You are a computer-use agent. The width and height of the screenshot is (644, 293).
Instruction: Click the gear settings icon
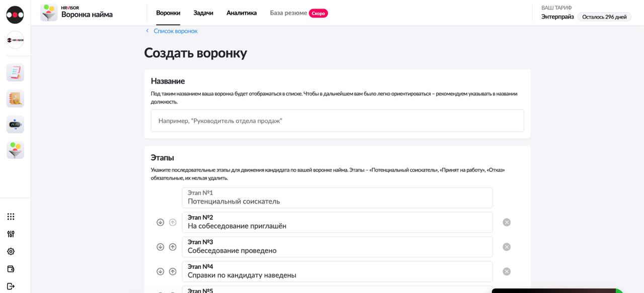pos(11,251)
